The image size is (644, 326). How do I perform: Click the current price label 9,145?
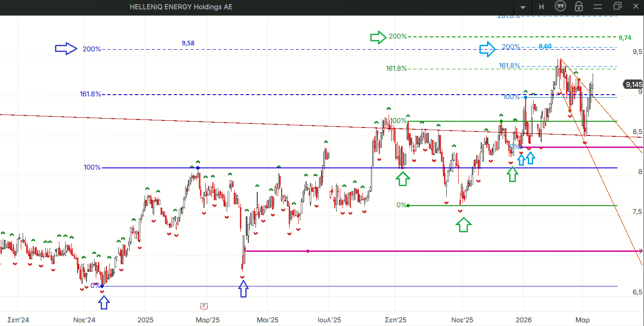pyautogui.click(x=632, y=84)
